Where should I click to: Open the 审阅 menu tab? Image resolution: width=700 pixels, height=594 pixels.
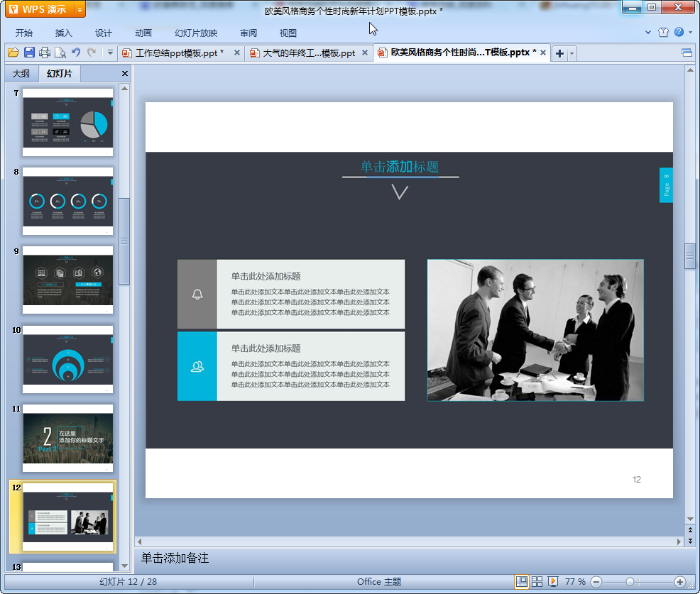tap(248, 33)
